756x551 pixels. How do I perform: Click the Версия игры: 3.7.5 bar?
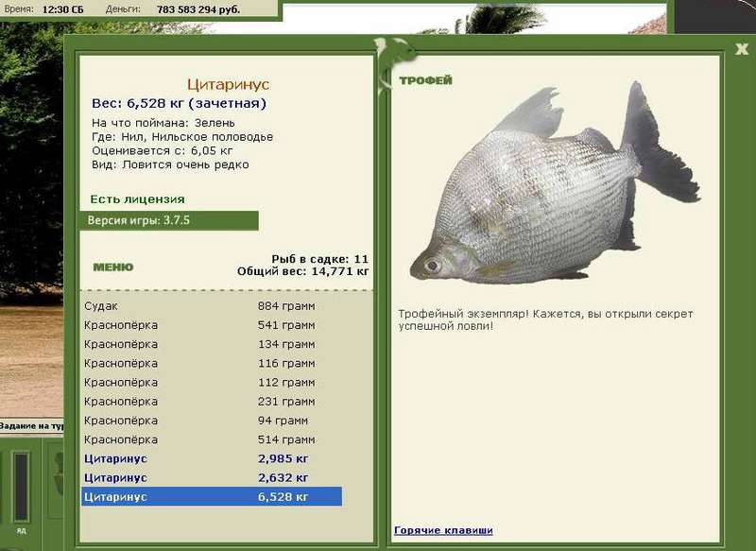pos(169,221)
